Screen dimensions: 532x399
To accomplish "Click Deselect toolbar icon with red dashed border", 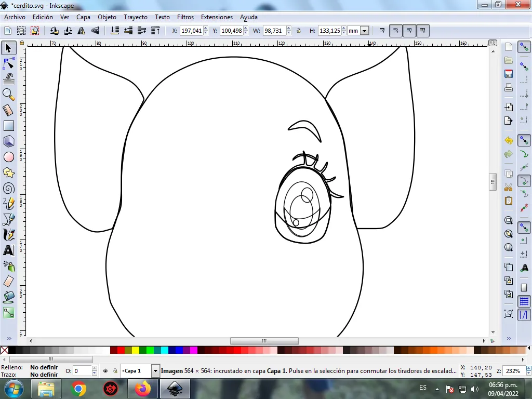I will click(35, 31).
